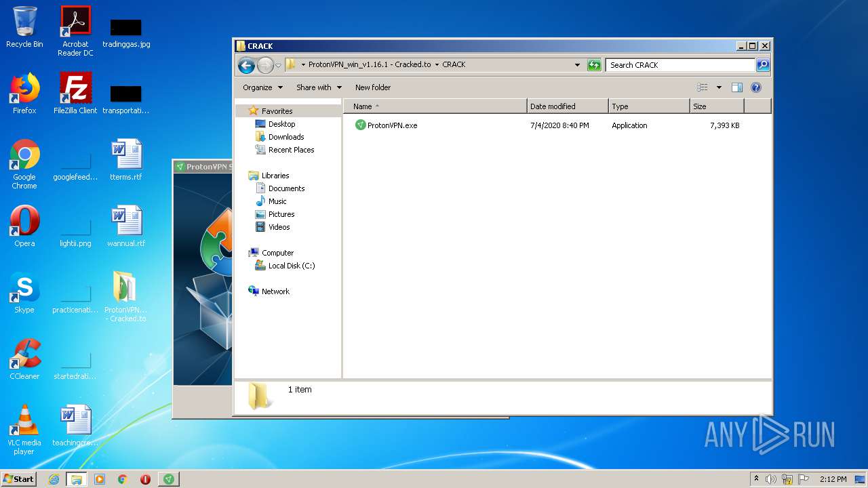Open Downloads in the navigation pane
This screenshot has height=488, width=868.
(x=286, y=137)
